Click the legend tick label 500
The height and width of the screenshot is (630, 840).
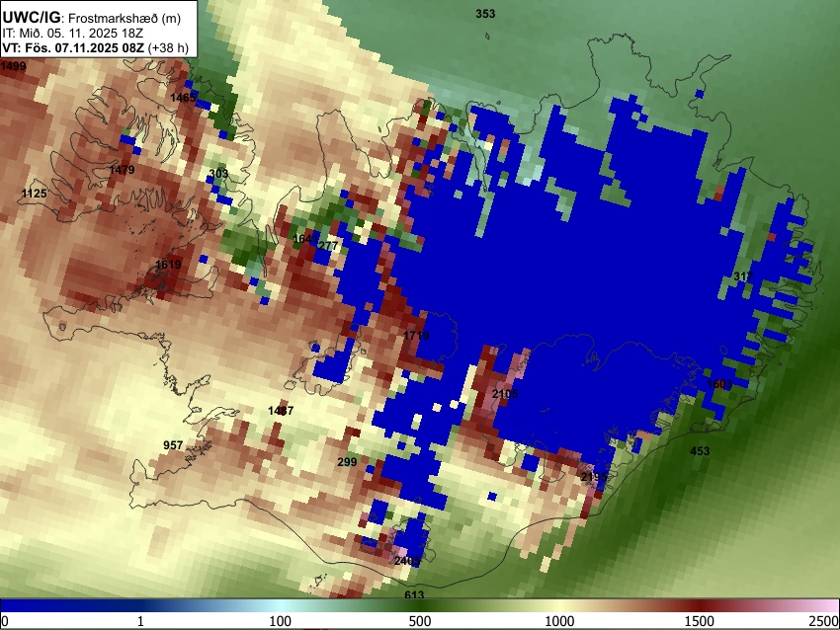click(x=420, y=621)
